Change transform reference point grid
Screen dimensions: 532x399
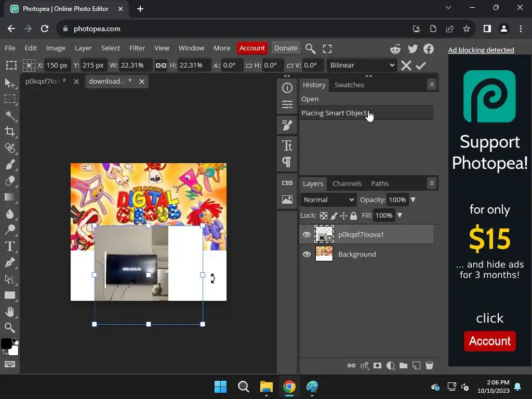click(29, 65)
